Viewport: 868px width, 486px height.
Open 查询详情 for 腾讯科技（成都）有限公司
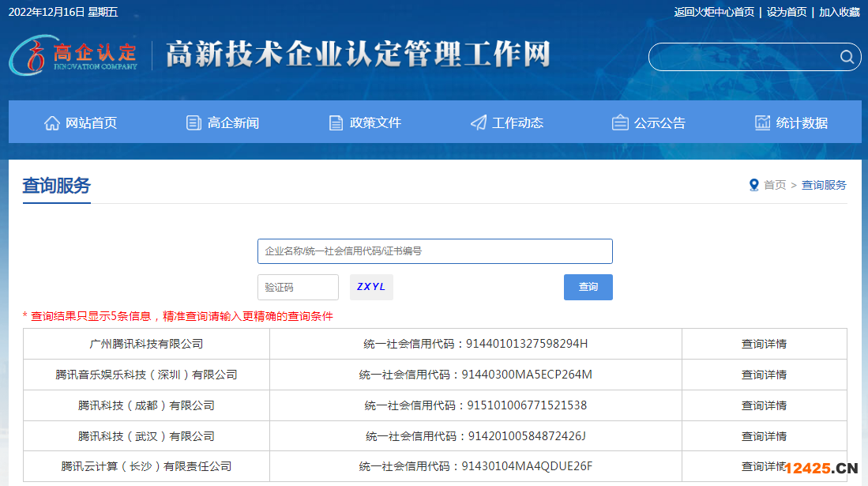coord(764,405)
